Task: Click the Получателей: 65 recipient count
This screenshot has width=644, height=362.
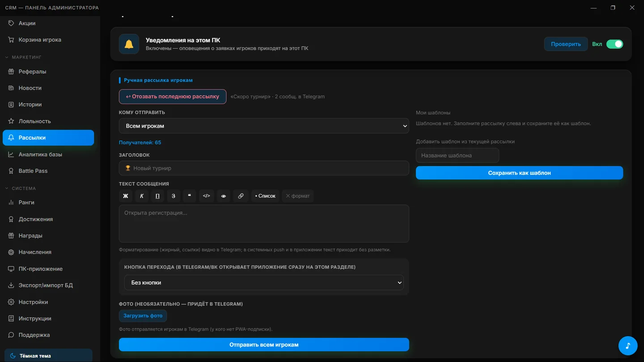Action: (x=140, y=143)
